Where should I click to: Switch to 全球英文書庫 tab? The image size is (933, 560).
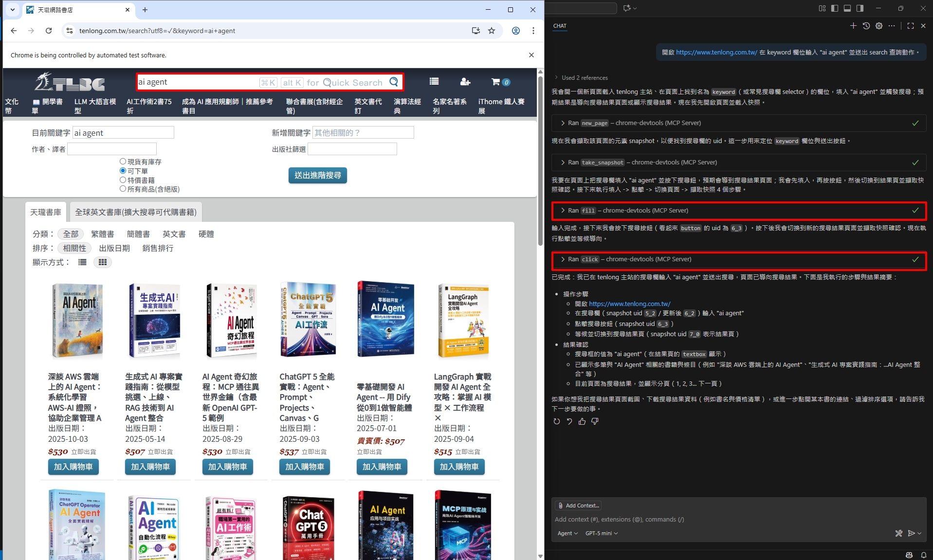(136, 212)
